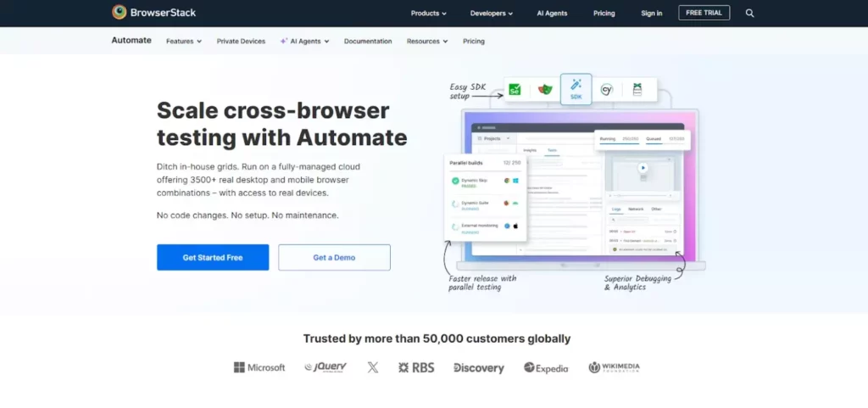Expand the Products dropdown menu
The image size is (868, 408).
(428, 14)
